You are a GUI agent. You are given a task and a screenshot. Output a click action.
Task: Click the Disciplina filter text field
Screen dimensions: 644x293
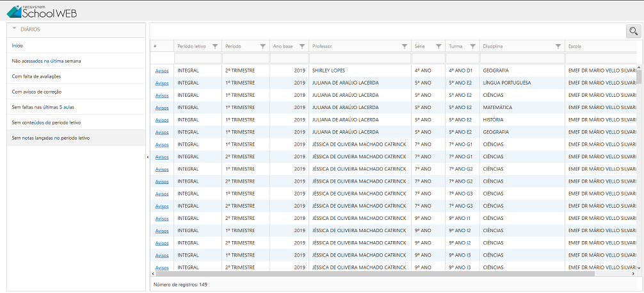tap(522, 58)
